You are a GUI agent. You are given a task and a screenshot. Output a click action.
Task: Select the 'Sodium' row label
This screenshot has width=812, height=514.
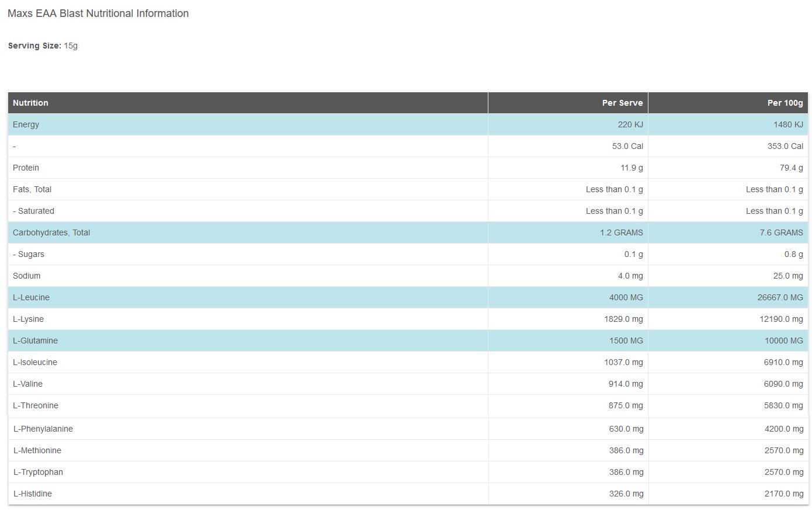tap(26, 276)
